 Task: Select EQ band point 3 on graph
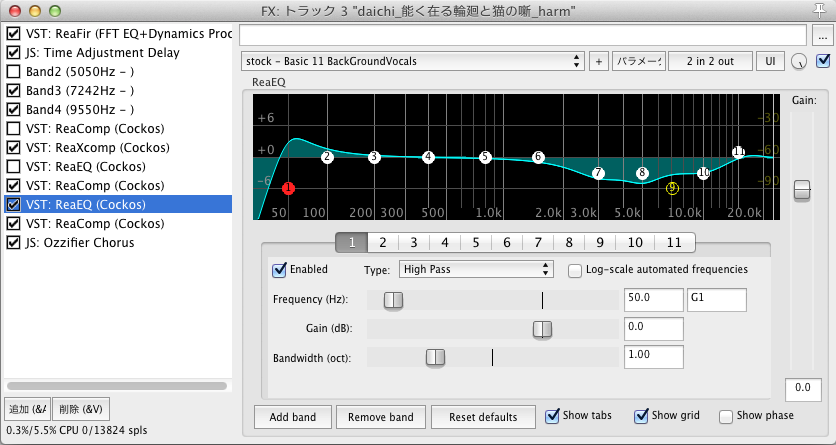[374, 157]
